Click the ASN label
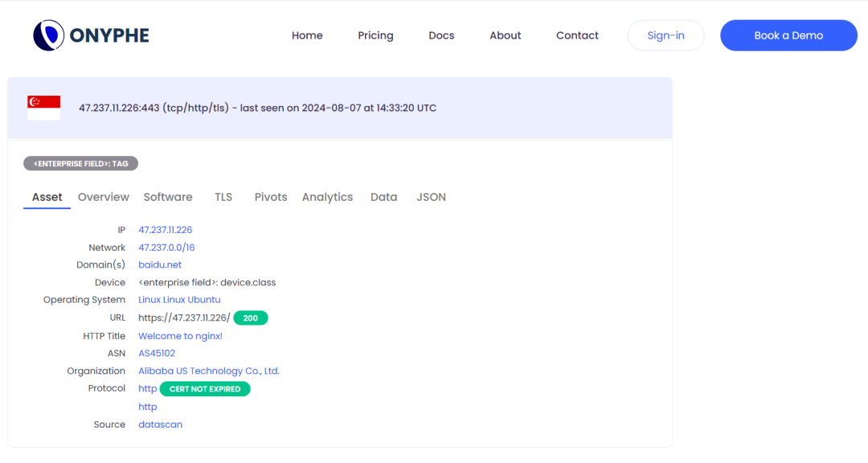Viewport: 868px width, 463px height. [x=117, y=354]
